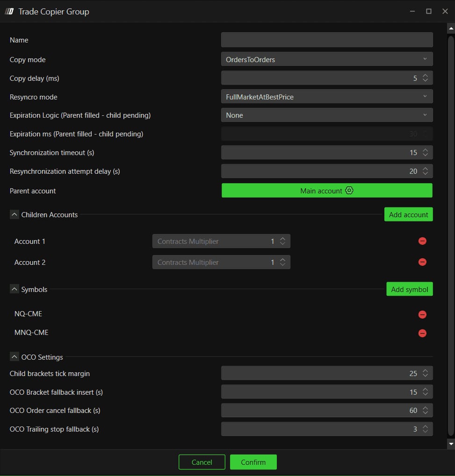Increase Copy delay (ms) value
This screenshot has width=455, height=476.
(425, 76)
